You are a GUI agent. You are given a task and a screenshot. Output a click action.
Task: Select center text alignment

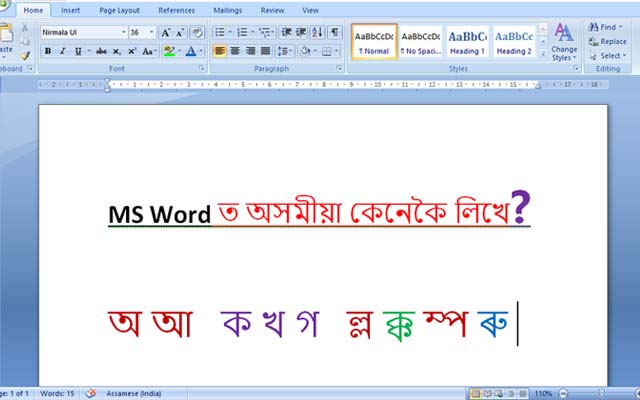(235, 51)
